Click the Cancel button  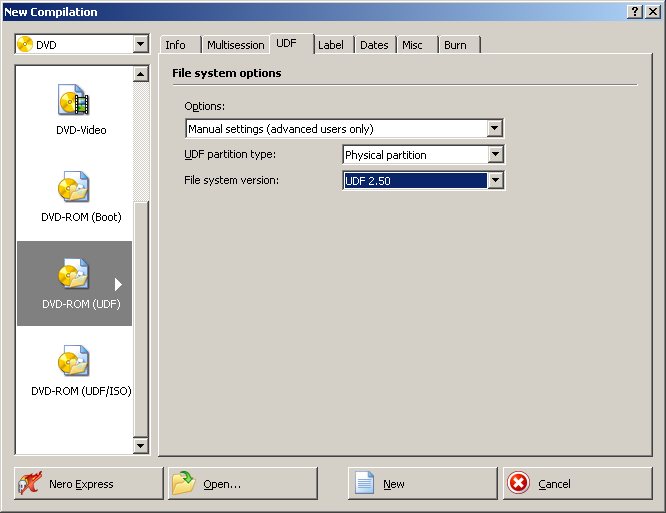point(578,483)
